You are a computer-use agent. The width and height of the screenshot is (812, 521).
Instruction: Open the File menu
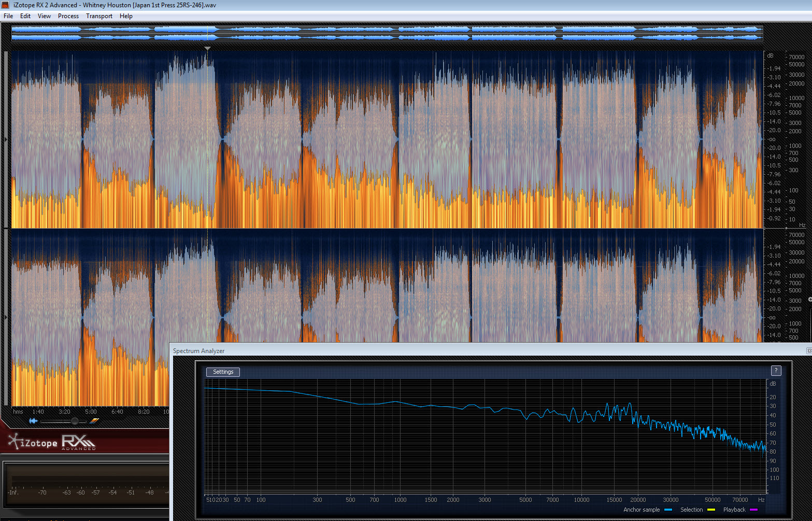[8, 16]
